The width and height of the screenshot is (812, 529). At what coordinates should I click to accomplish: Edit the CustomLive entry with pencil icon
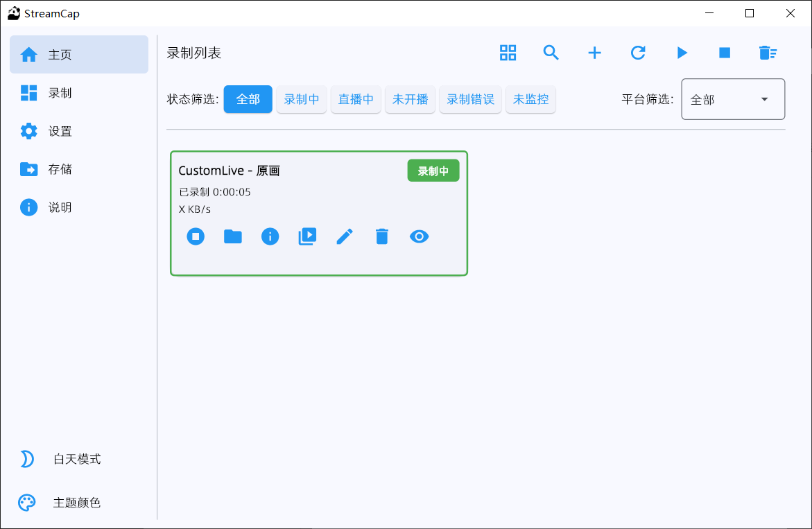[345, 236]
